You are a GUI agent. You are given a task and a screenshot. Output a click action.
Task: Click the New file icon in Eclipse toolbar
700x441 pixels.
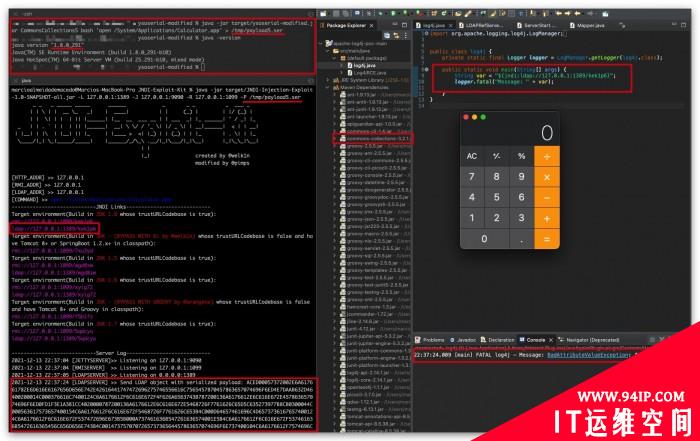click(324, 14)
